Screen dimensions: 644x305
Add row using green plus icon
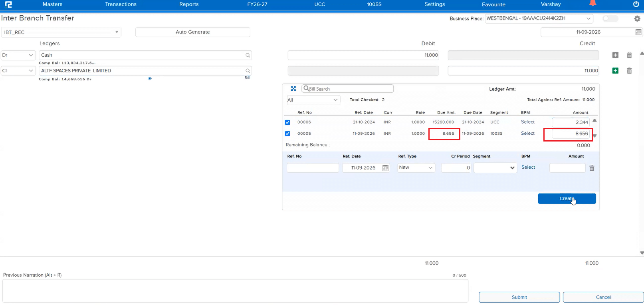click(x=615, y=71)
